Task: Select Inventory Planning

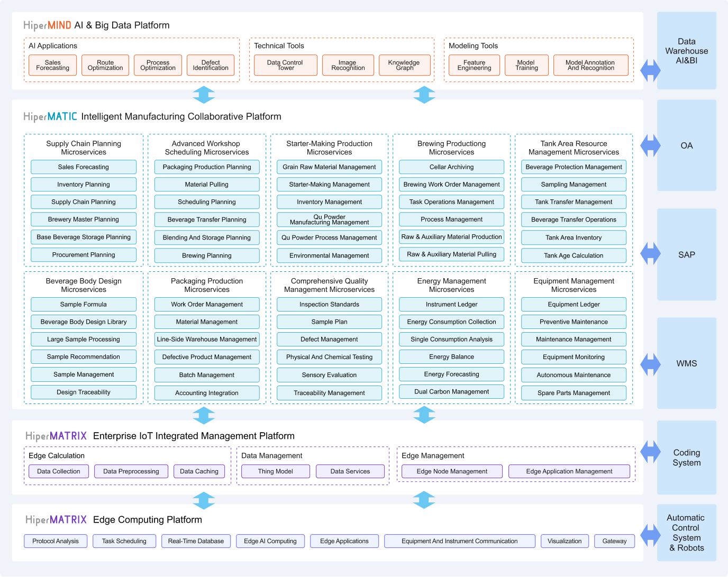Action: tap(84, 185)
